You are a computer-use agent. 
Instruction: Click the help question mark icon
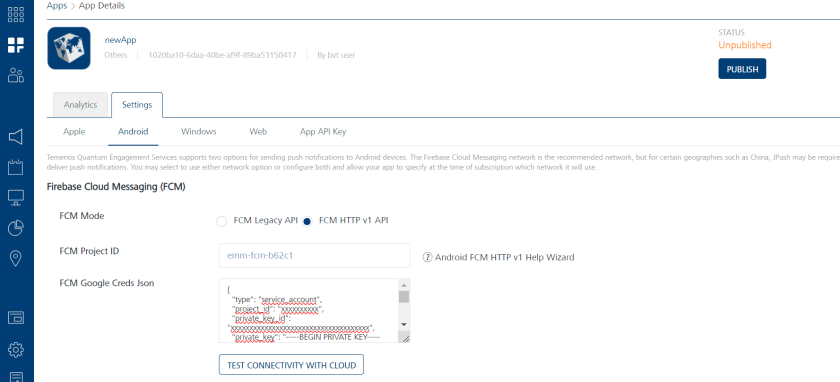427,257
